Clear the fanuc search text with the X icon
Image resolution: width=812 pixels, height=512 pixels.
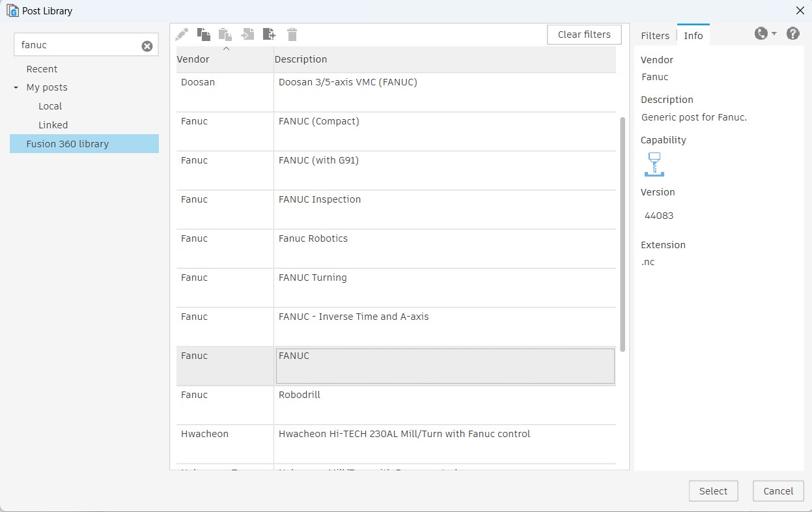[147, 44]
